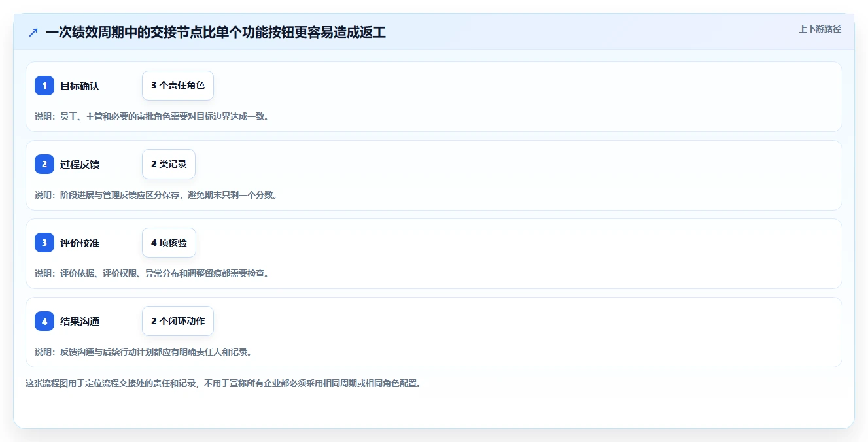
Task: Click the 4 项核验 pill
Action: [169, 243]
